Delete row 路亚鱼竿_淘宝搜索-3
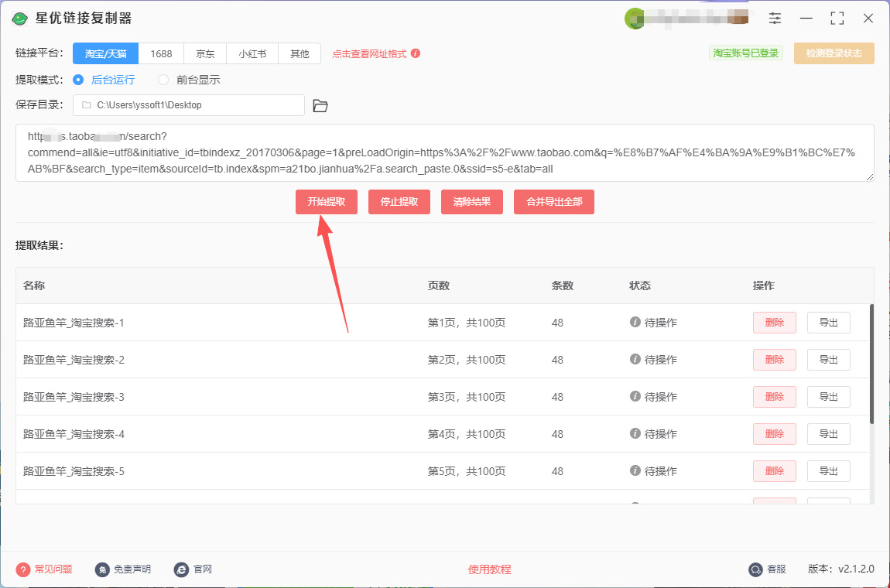This screenshot has height=588, width=890. tap(774, 398)
